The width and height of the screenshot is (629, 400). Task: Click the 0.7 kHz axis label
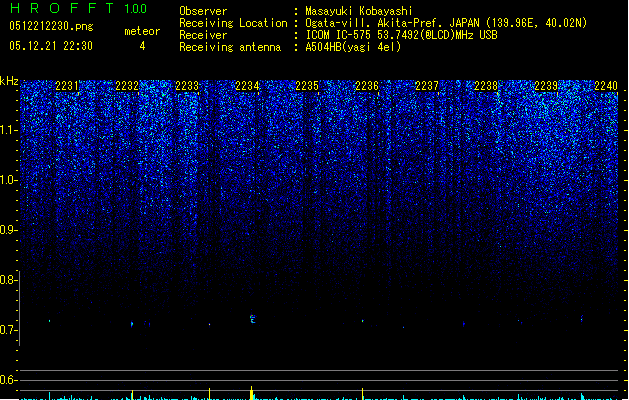tap(8, 330)
